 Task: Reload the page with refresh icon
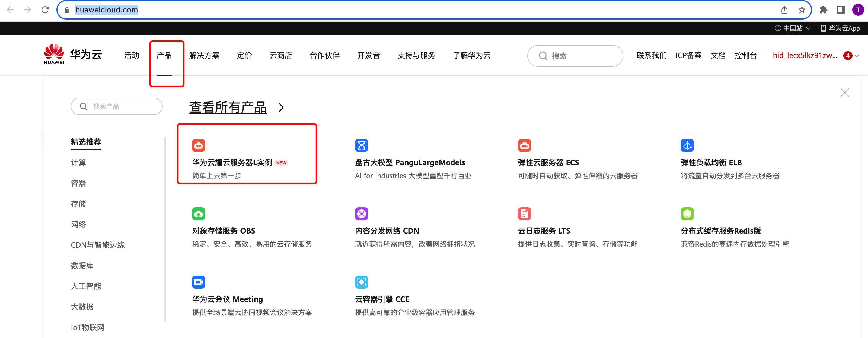(45, 10)
